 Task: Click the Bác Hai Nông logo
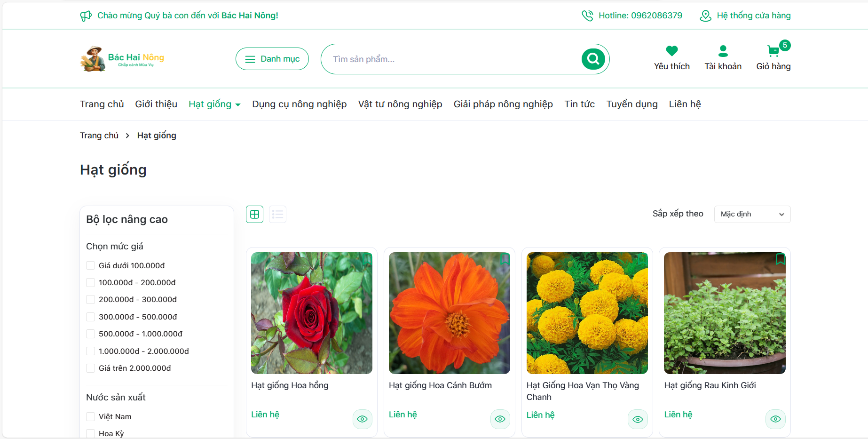[x=122, y=59]
